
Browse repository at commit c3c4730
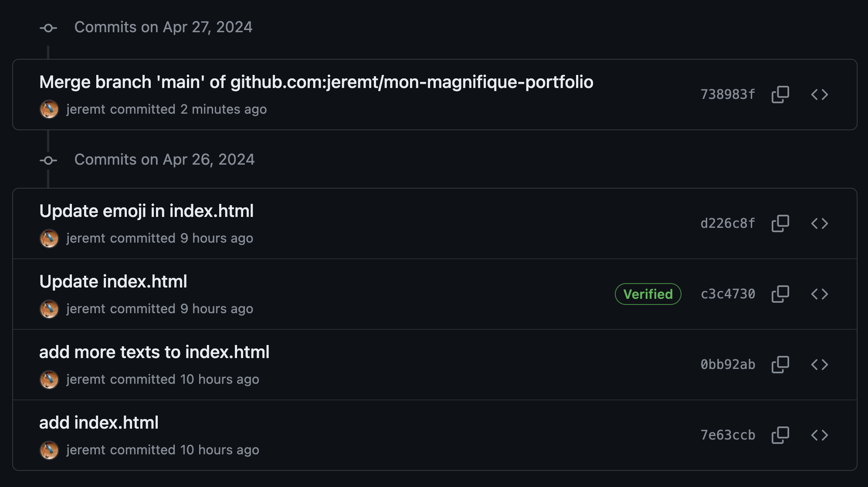click(819, 294)
